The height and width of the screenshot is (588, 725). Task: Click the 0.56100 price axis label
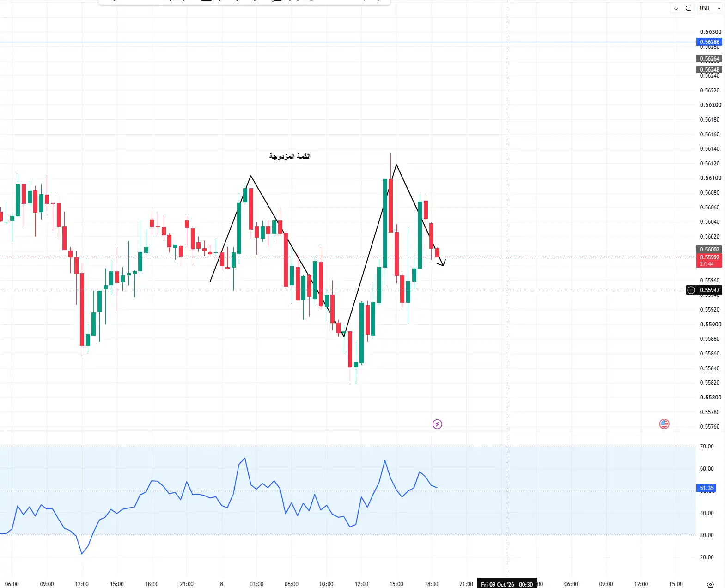[x=710, y=178]
